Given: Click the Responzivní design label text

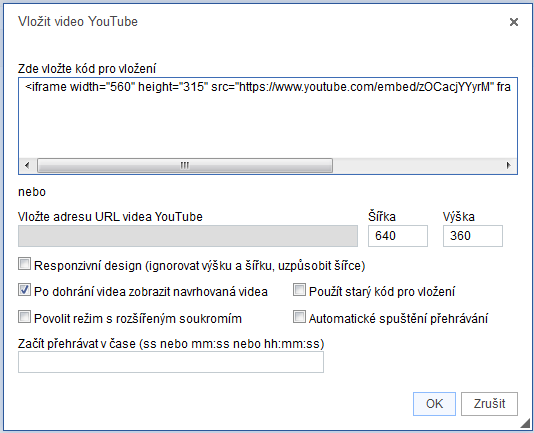Looking at the screenshot, I should point(200,266).
